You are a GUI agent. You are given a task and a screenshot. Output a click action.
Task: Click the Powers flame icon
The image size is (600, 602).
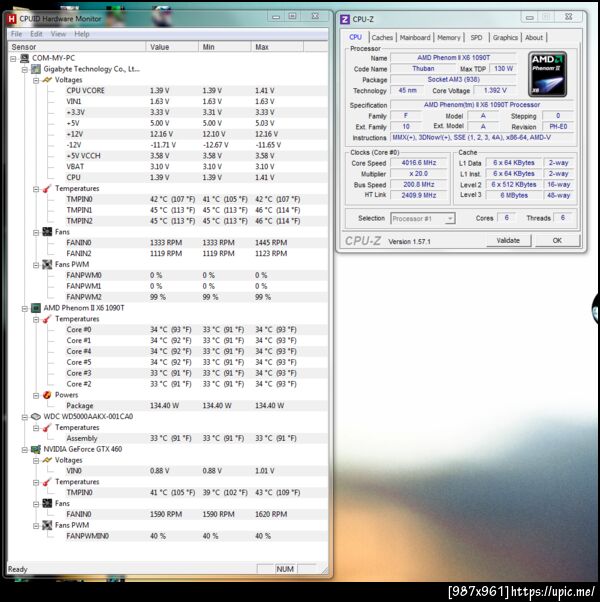click(47, 395)
